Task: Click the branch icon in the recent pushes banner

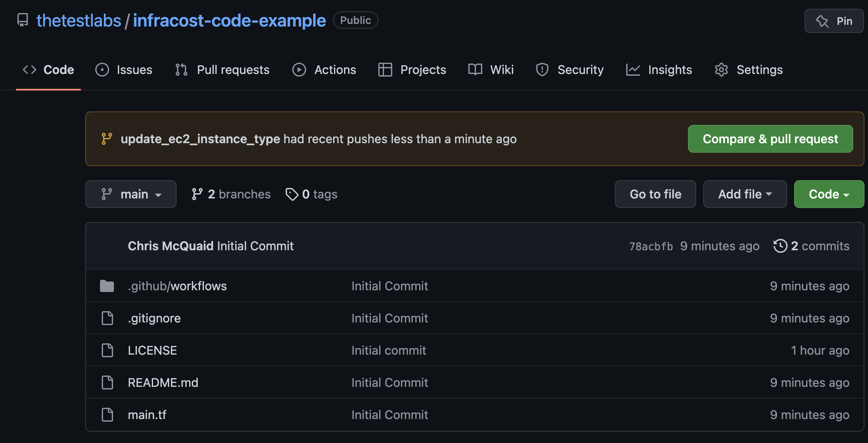Action: point(107,139)
